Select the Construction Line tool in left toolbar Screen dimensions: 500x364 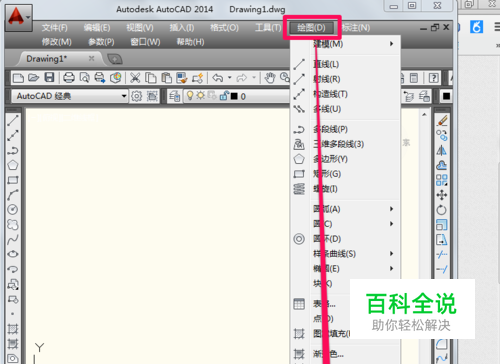point(13,135)
